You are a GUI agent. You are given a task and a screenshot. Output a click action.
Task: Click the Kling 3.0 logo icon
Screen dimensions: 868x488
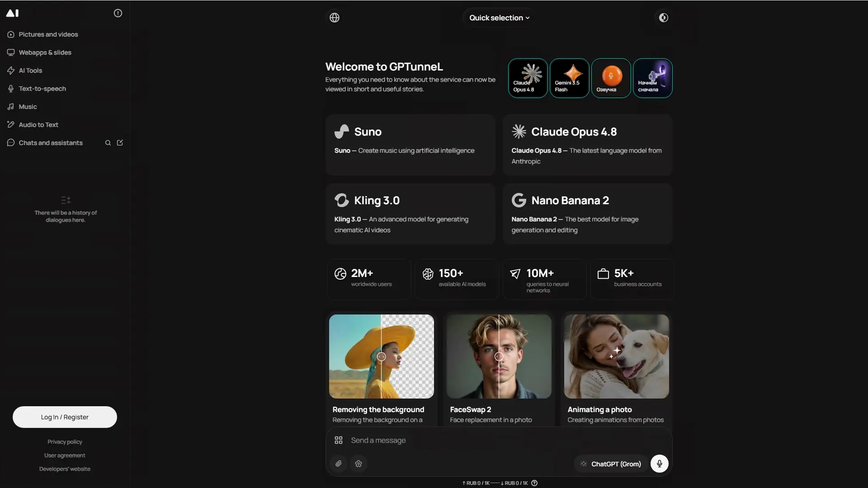click(342, 200)
